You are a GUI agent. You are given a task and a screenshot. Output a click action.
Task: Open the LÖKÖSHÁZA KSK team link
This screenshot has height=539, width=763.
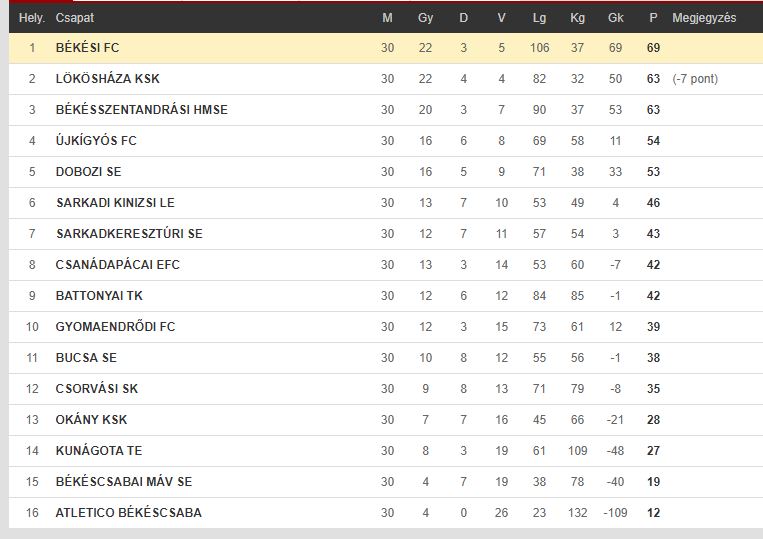pyautogui.click(x=108, y=79)
